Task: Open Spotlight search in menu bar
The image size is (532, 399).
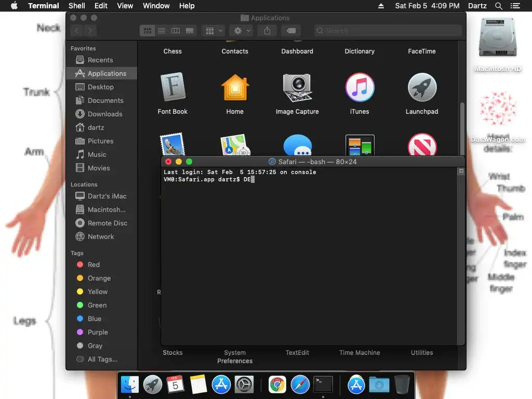Action: click(x=498, y=6)
